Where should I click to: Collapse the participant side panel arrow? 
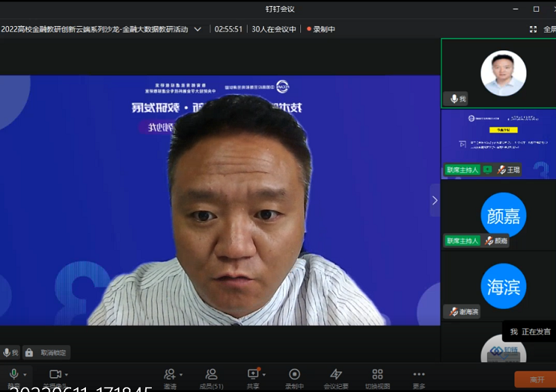point(434,200)
